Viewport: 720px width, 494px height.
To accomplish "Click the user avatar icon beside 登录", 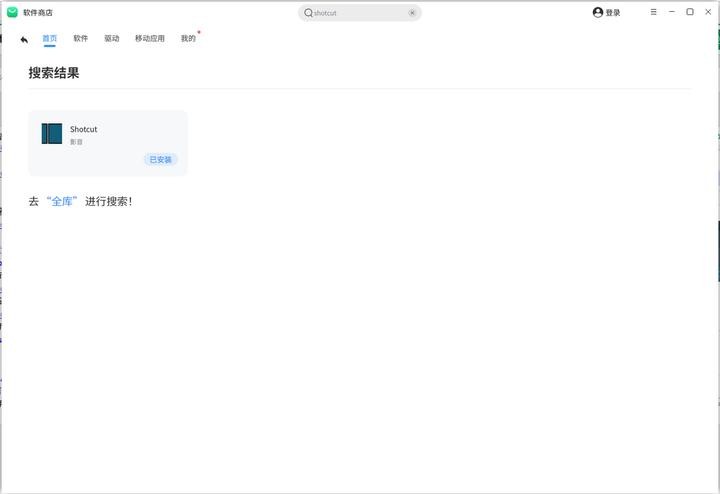I will pyautogui.click(x=598, y=13).
